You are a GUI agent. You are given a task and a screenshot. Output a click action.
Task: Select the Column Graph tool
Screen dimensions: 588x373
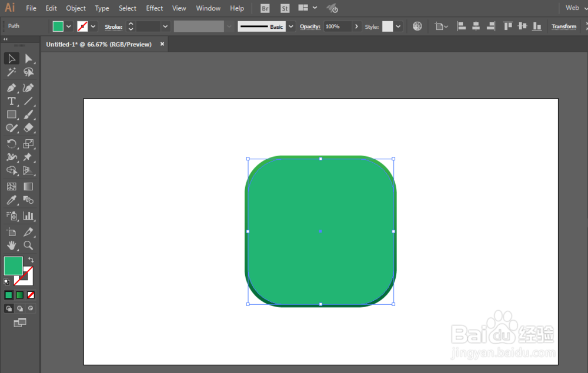[28, 216]
